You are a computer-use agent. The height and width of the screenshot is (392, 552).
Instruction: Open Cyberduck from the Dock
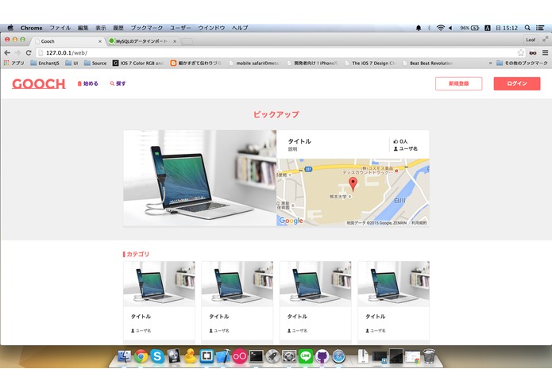190,356
